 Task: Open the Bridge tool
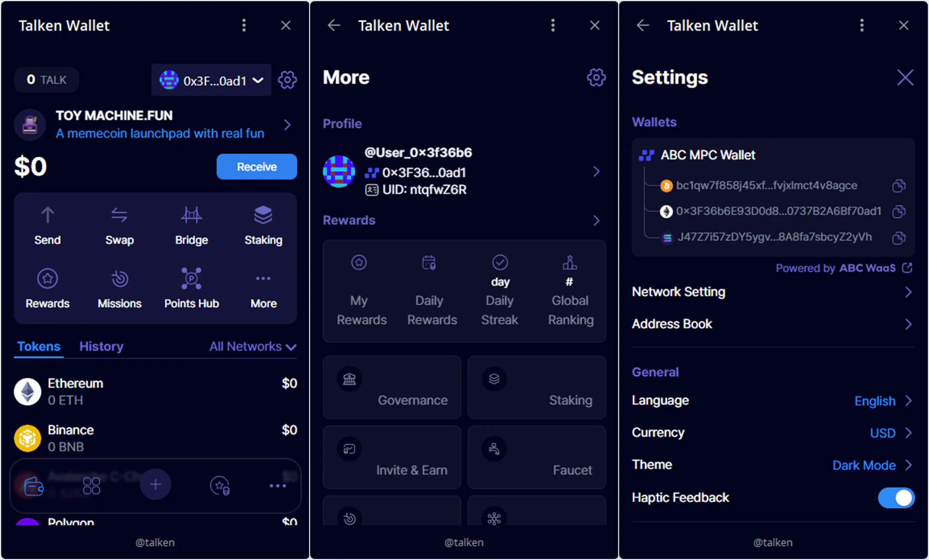tap(191, 225)
